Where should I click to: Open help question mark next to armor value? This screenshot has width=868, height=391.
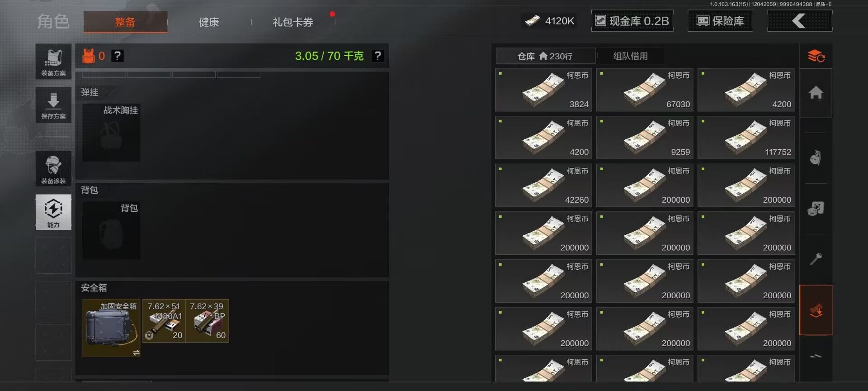118,56
